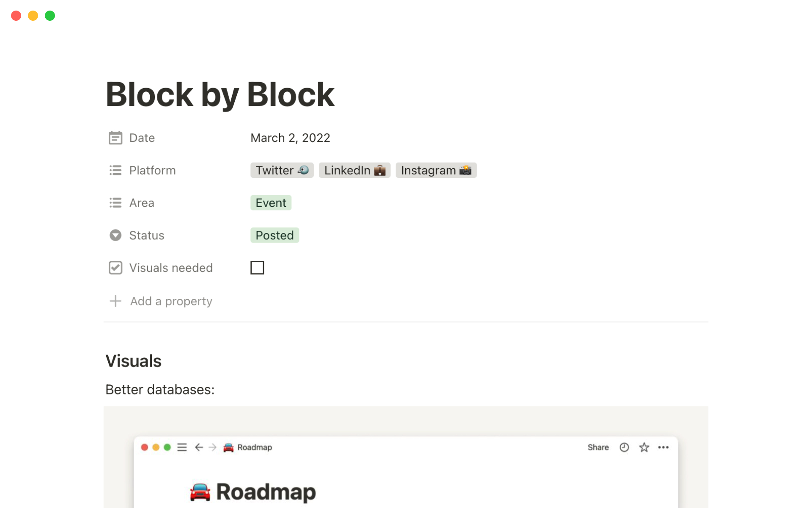Open the clock updates icon in Roadmap

(624, 447)
